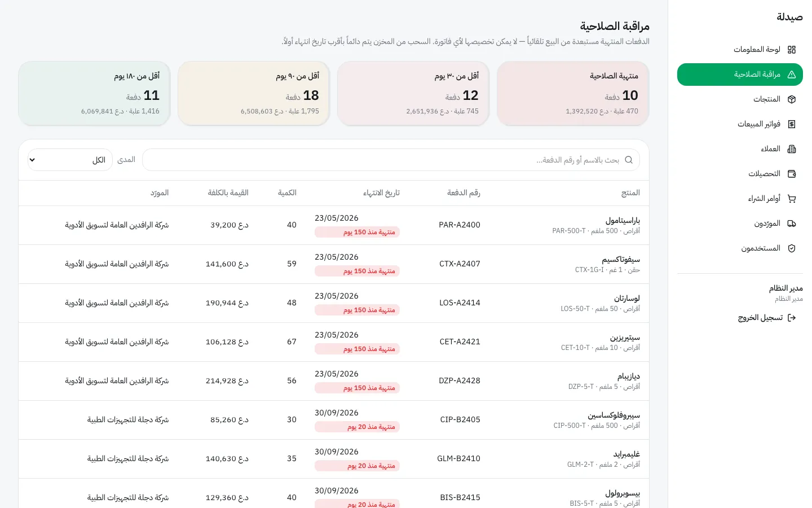This screenshot has width=812, height=508.
Task: Click product name سيبروفلوكساسين
Action: (614, 415)
